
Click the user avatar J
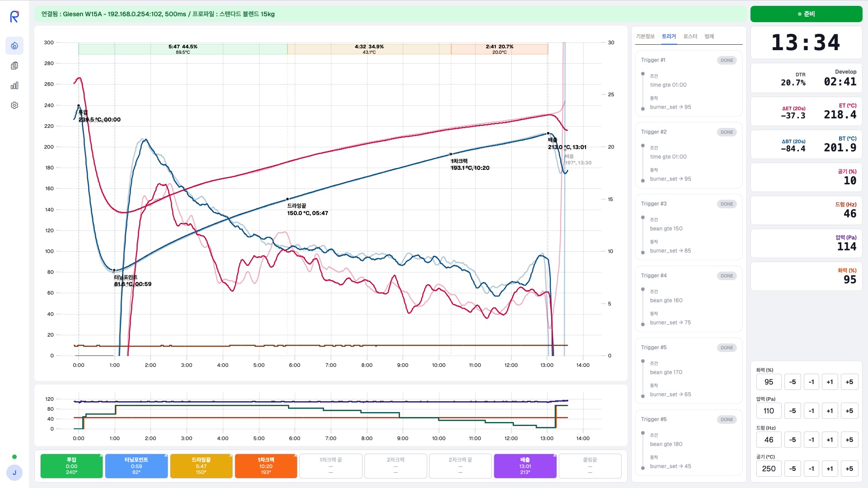click(14, 473)
